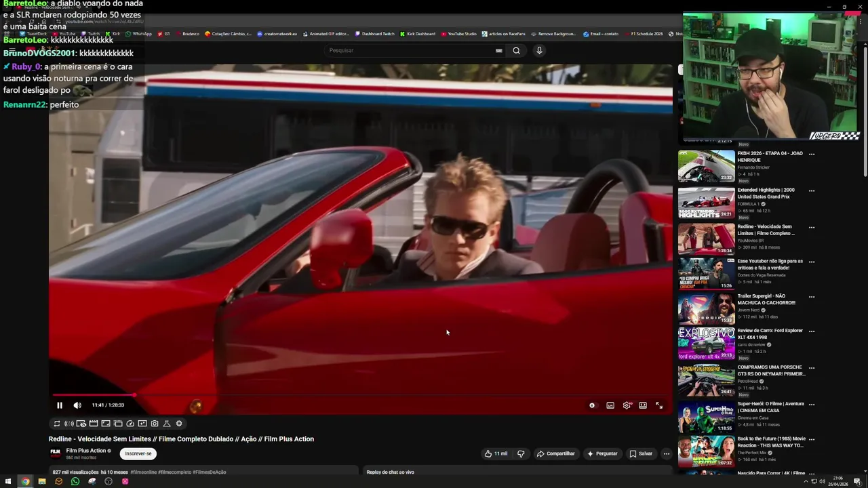Screen dimensions: 868x488
Task: Switch to theater mode view
Action: click(643, 405)
